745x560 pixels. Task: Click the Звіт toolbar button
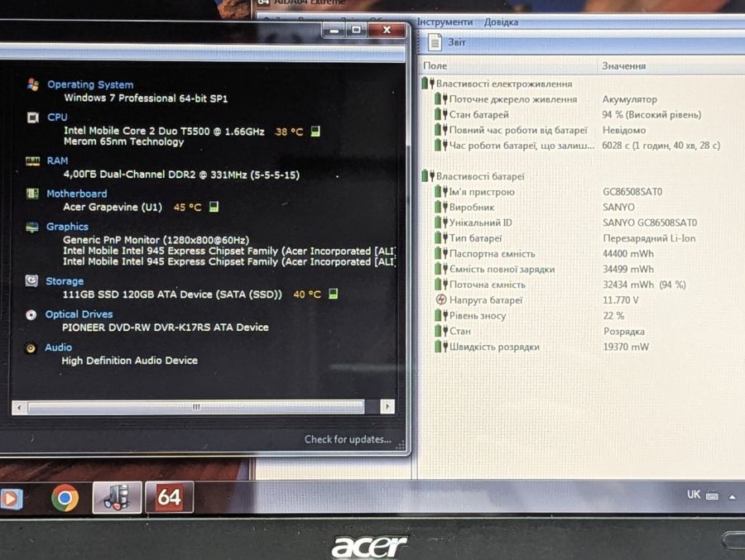coord(447,42)
